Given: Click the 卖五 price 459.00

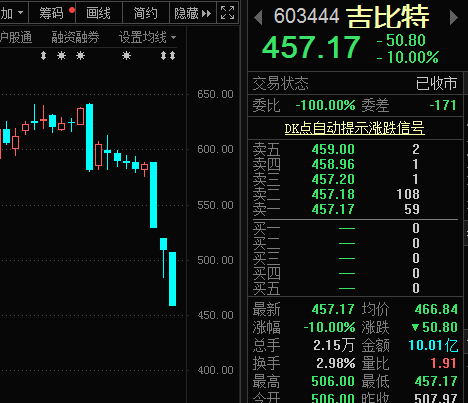Looking at the screenshot, I should tap(333, 149).
